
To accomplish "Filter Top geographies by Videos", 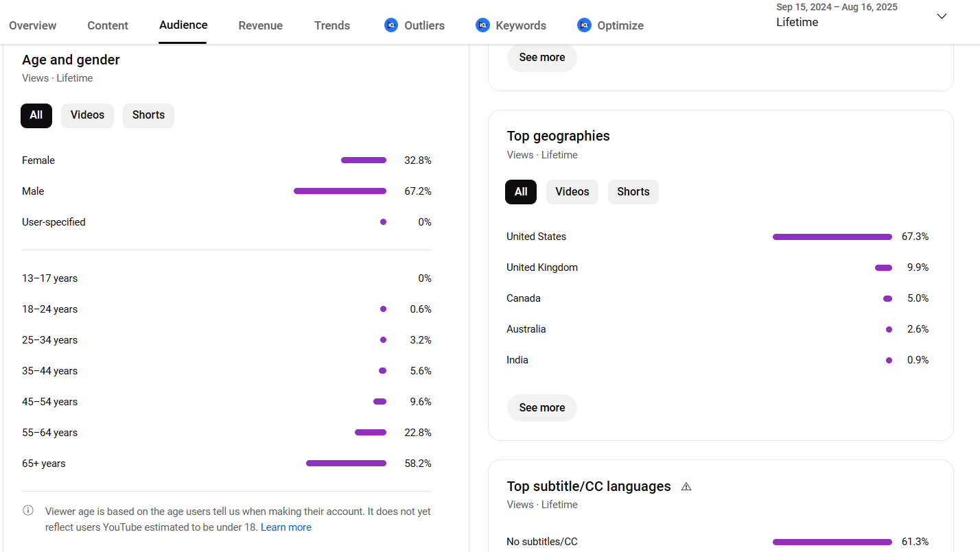I will tap(572, 192).
